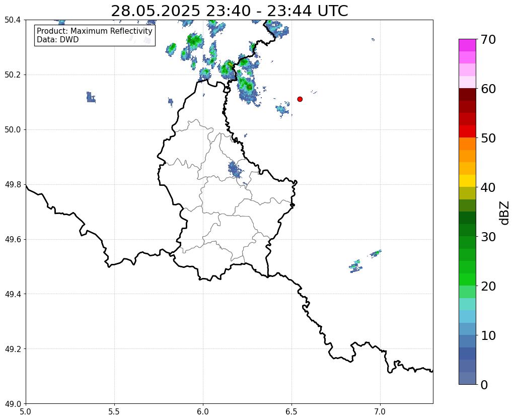Click the colorbar tick label 30
515x420 pixels.
488,237
